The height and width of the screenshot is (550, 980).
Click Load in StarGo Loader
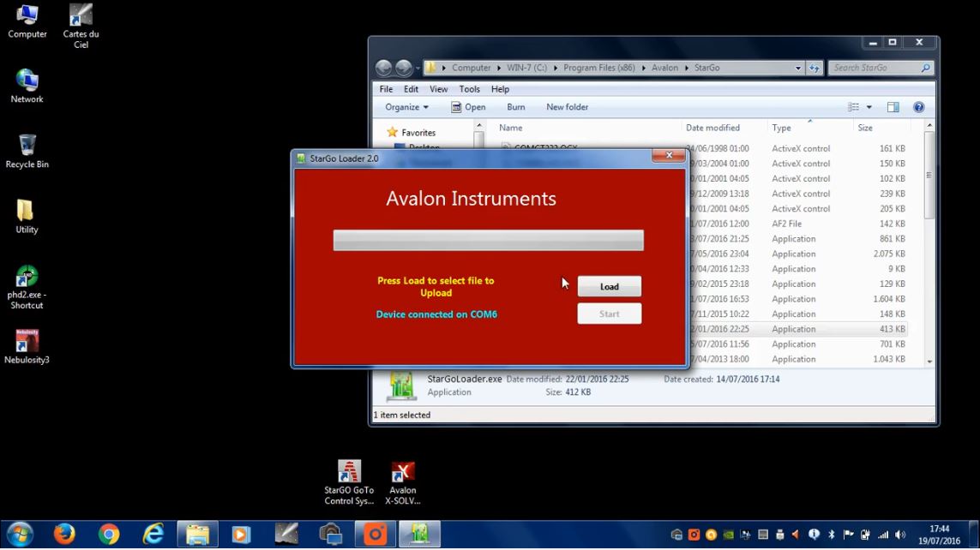click(x=610, y=286)
